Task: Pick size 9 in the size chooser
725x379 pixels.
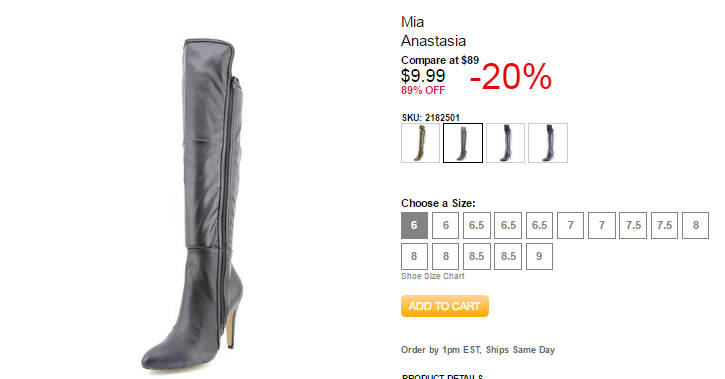Action: point(539,257)
